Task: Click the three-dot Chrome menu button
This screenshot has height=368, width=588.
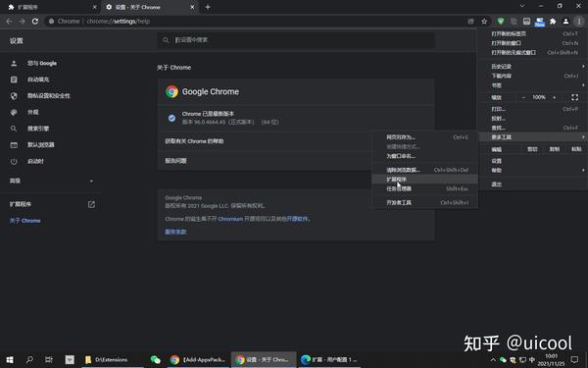Action: [x=579, y=22]
